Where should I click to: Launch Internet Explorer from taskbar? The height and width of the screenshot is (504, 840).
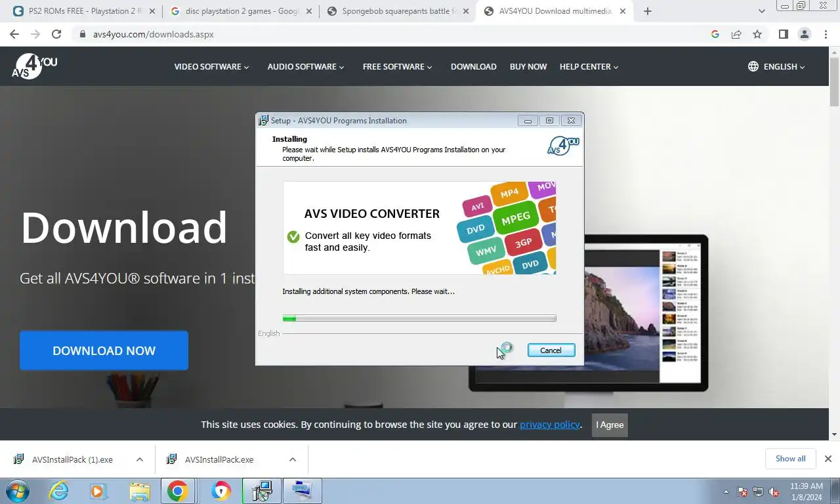click(59, 491)
